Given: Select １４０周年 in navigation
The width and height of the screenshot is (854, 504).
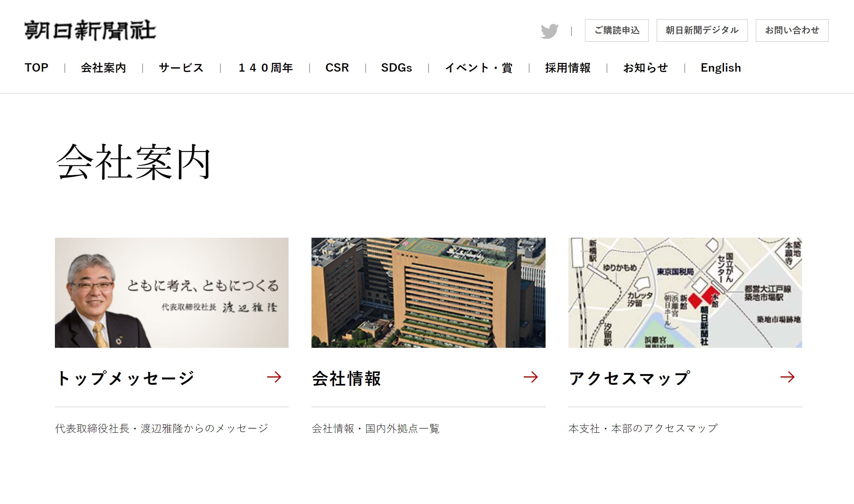Looking at the screenshot, I should coord(265,68).
